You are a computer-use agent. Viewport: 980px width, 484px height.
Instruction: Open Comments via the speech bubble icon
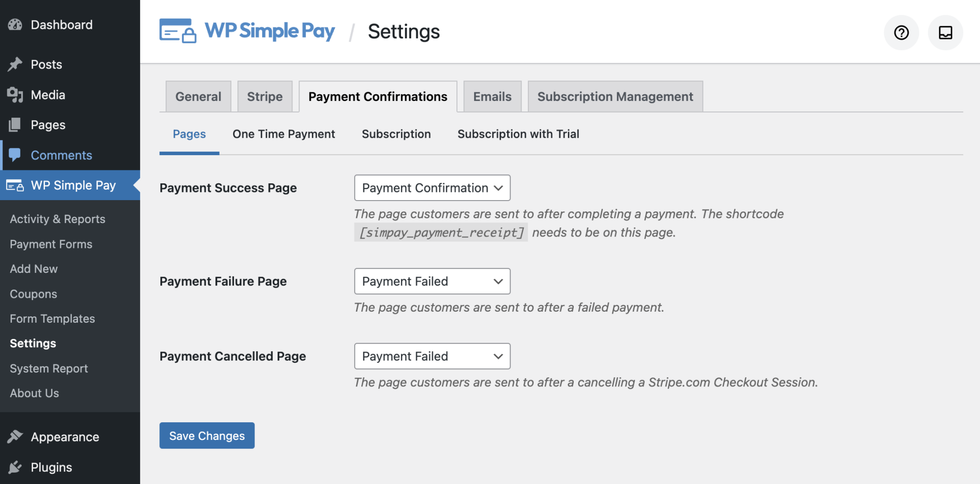tap(16, 155)
